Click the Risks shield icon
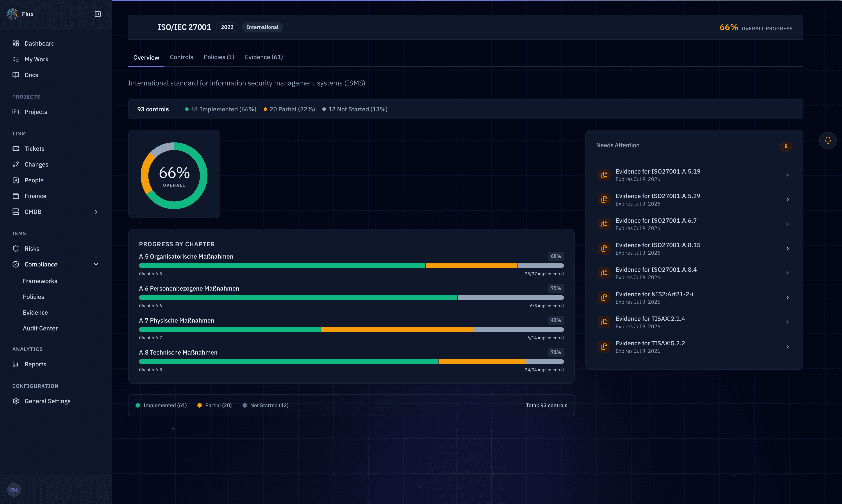842x504 pixels. click(16, 249)
